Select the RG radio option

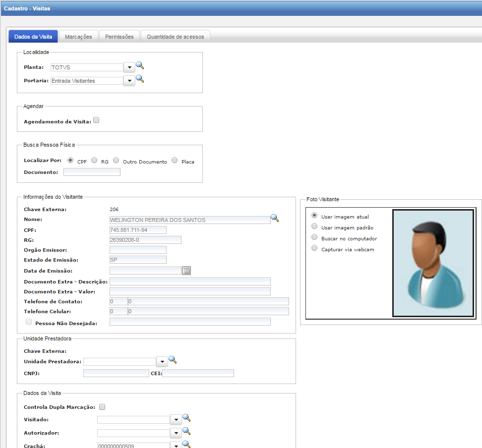pyautogui.click(x=94, y=160)
